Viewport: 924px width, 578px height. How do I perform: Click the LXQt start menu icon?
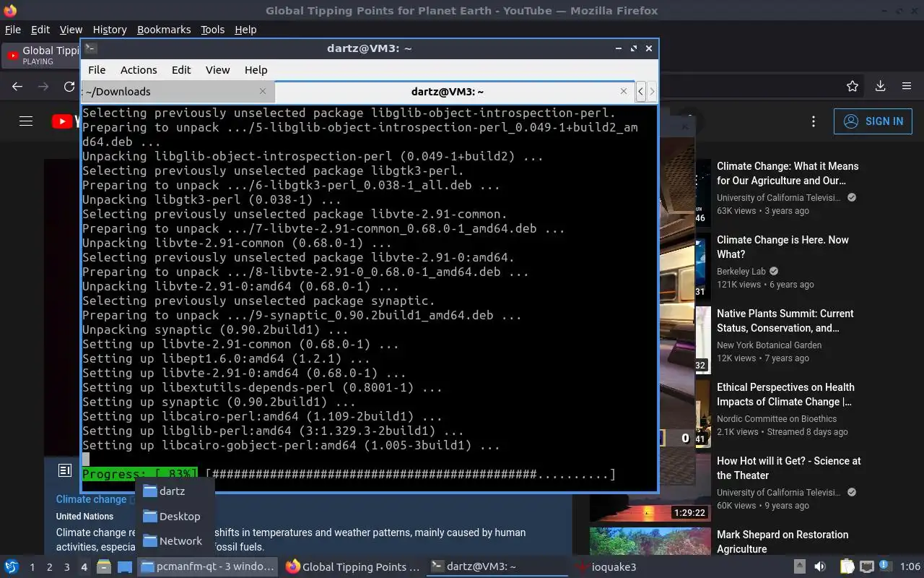tap(12, 566)
